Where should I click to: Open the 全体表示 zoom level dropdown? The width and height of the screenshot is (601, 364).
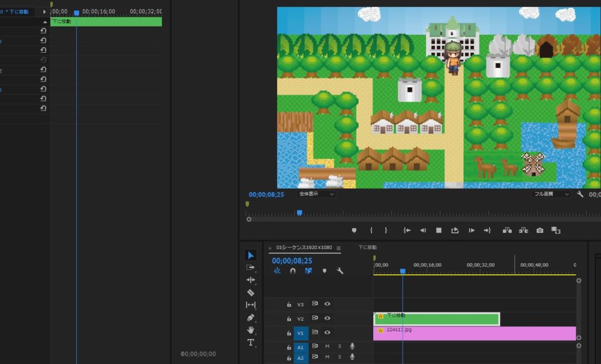316,194
